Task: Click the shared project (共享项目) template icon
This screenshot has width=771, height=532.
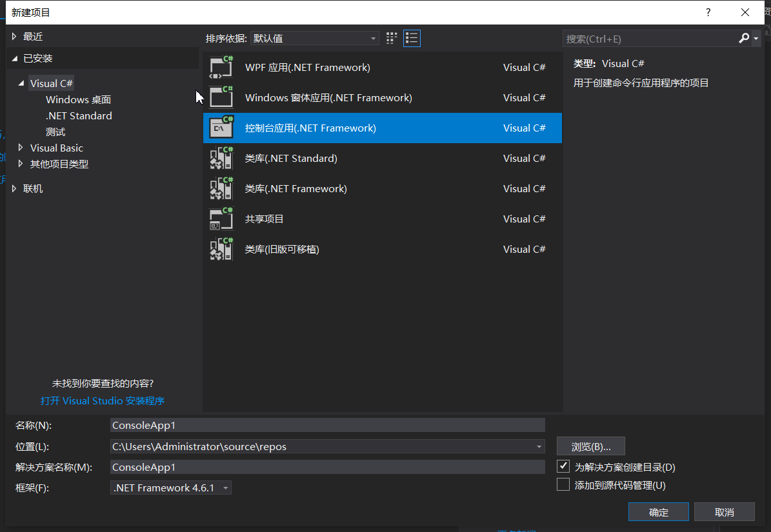Action: [x=221, y=219]
